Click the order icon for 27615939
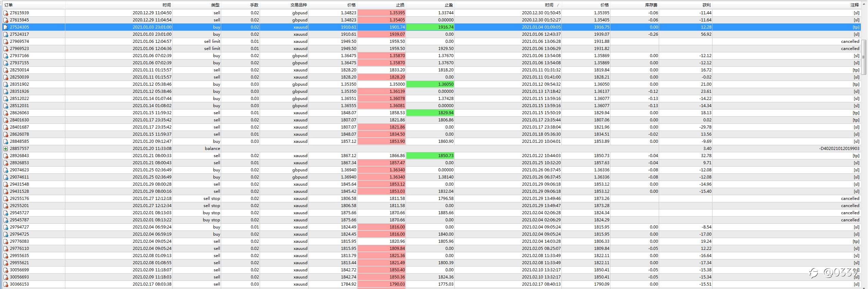 [x=6, y=13]
